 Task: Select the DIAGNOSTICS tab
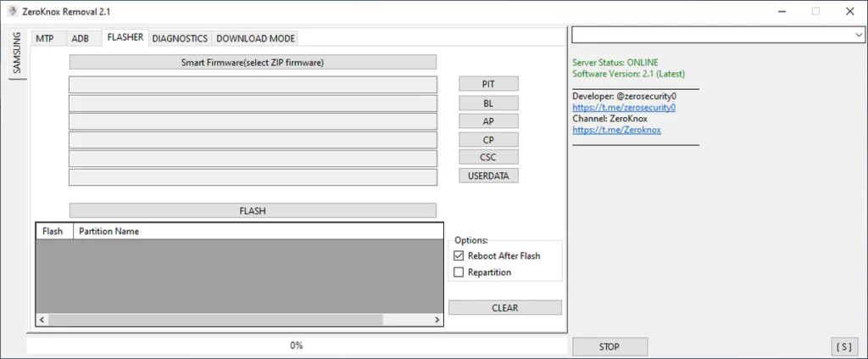[180, 38]
